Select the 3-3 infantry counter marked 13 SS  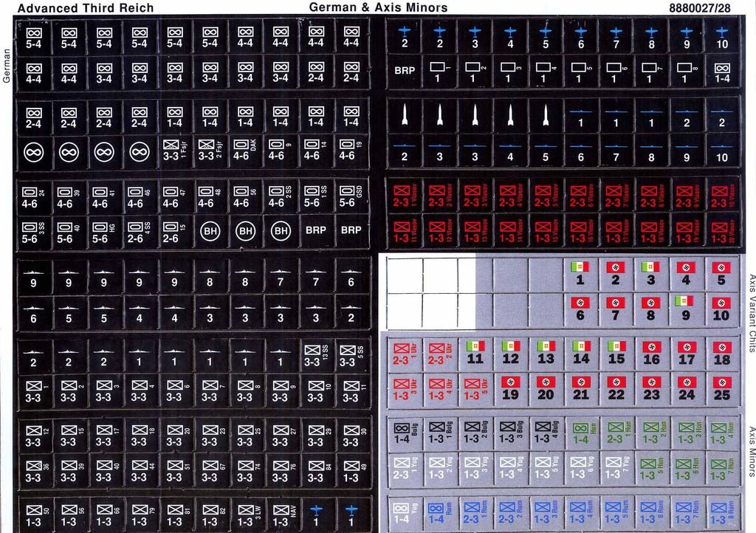316,356
